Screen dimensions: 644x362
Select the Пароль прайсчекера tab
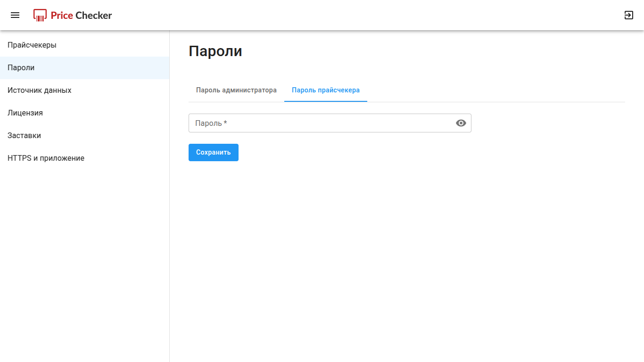[326, 90]
